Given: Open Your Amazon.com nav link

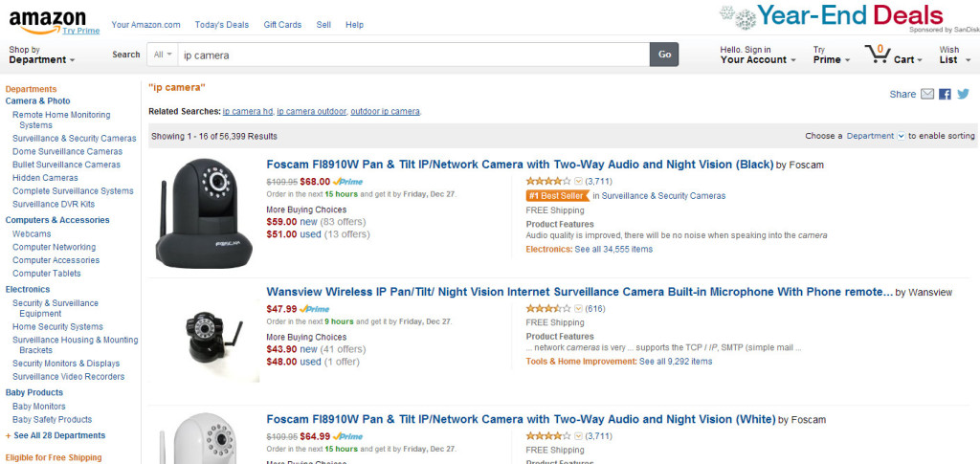Looking at the screenshot, I should tap(145, 25).
